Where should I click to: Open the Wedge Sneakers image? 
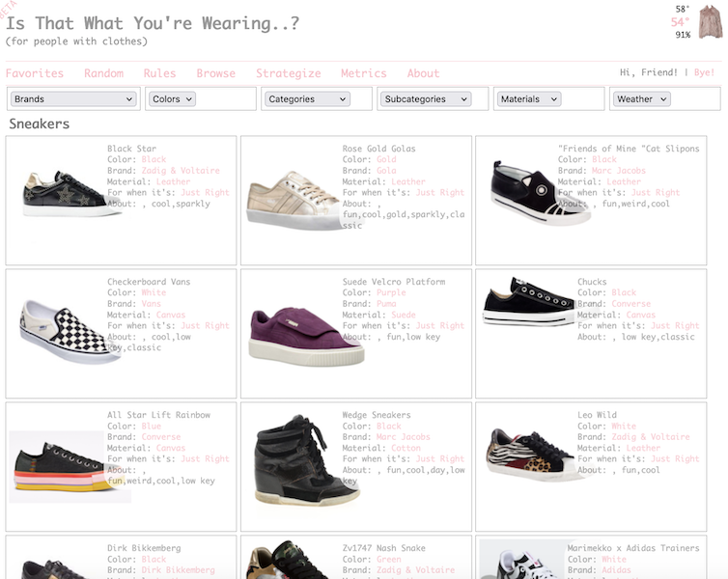(307, 460)
